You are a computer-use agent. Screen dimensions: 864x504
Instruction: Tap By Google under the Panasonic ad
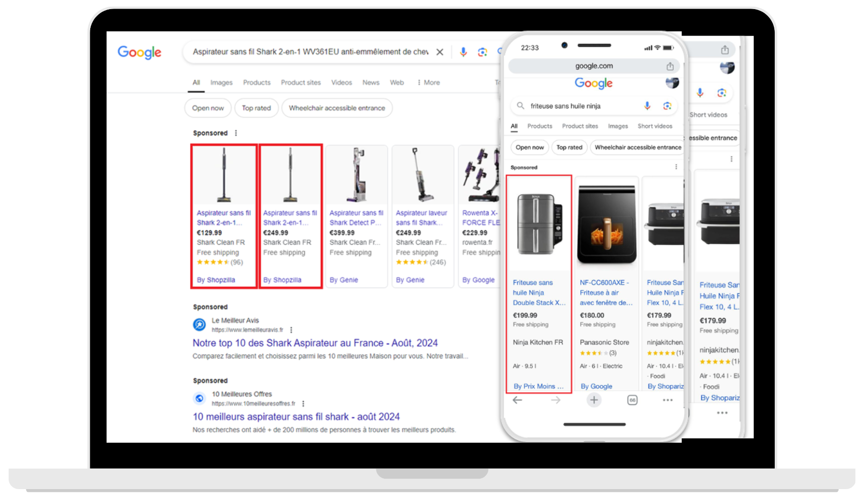point(596,386)
